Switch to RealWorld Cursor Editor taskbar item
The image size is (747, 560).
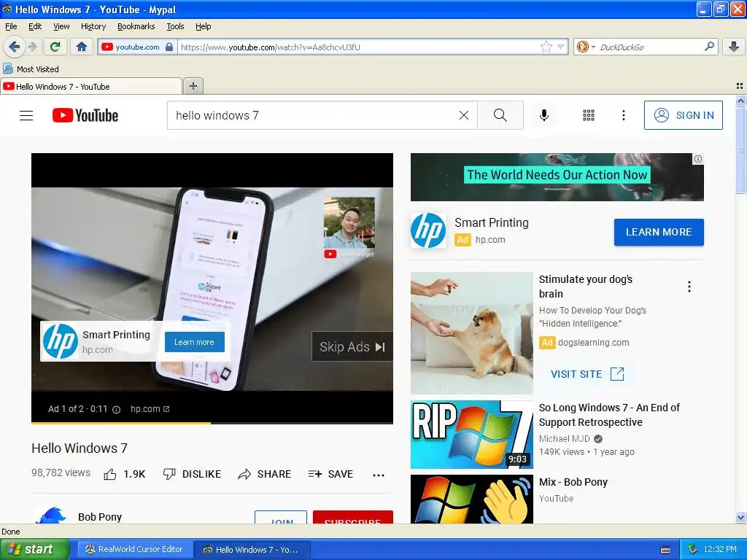pos(133,549)
